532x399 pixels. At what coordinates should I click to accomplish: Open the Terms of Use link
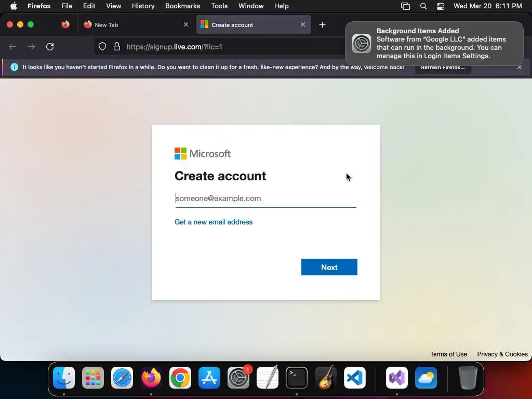[448, 354]
